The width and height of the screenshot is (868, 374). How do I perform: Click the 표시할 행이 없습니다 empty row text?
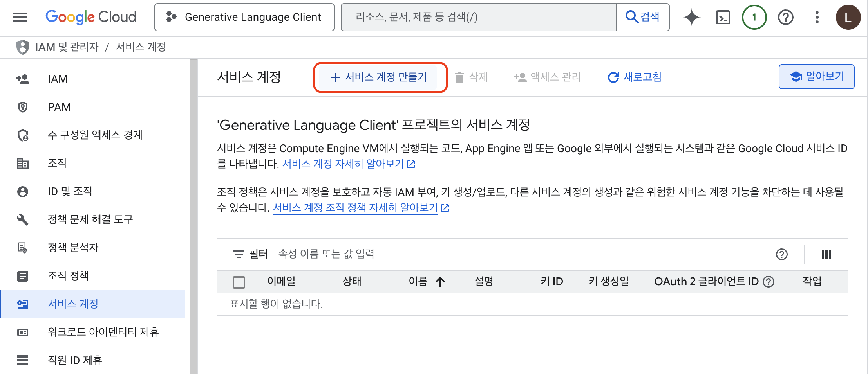276,304
